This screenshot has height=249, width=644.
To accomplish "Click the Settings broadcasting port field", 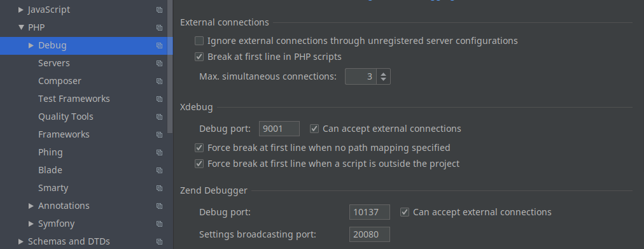I will tap(369, 234).
